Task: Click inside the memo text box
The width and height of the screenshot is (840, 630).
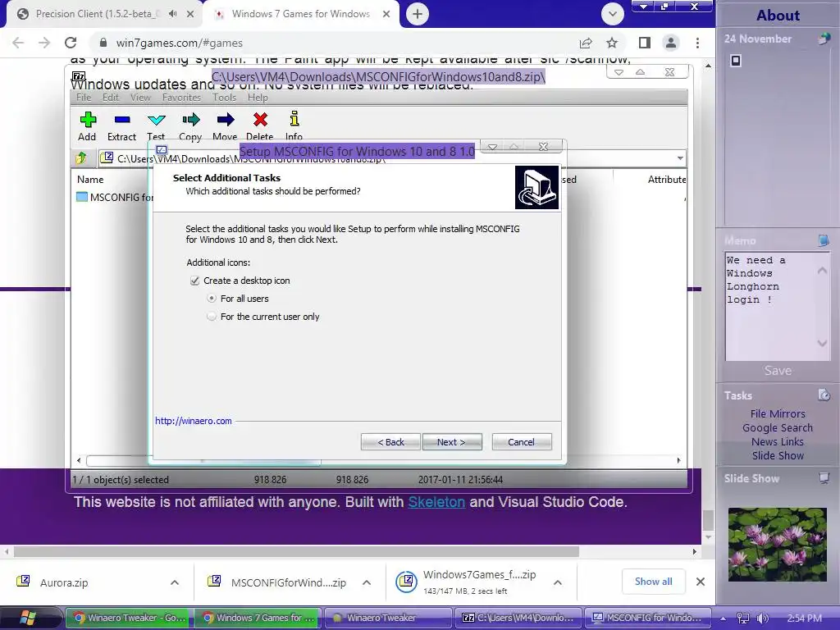Action: (x=770, y=305)
